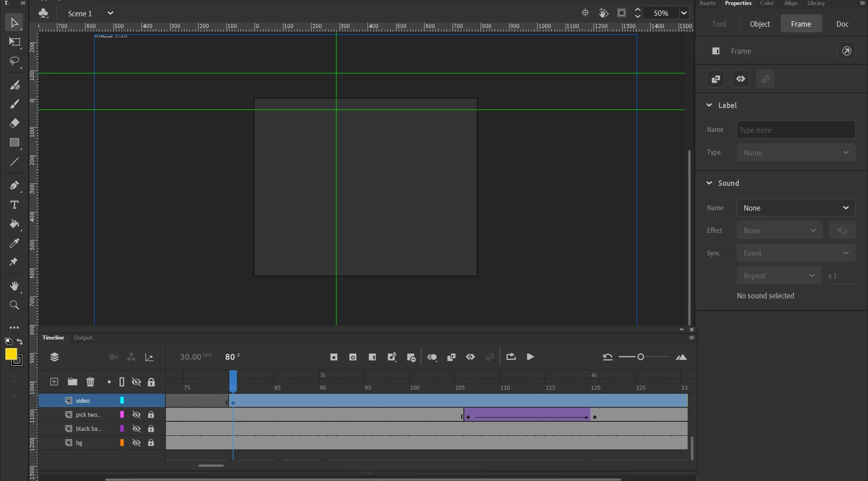The height and width of the screenshot is (481, 868).
Task: Select the Paint Bucket tool
Action: [14, 224]
